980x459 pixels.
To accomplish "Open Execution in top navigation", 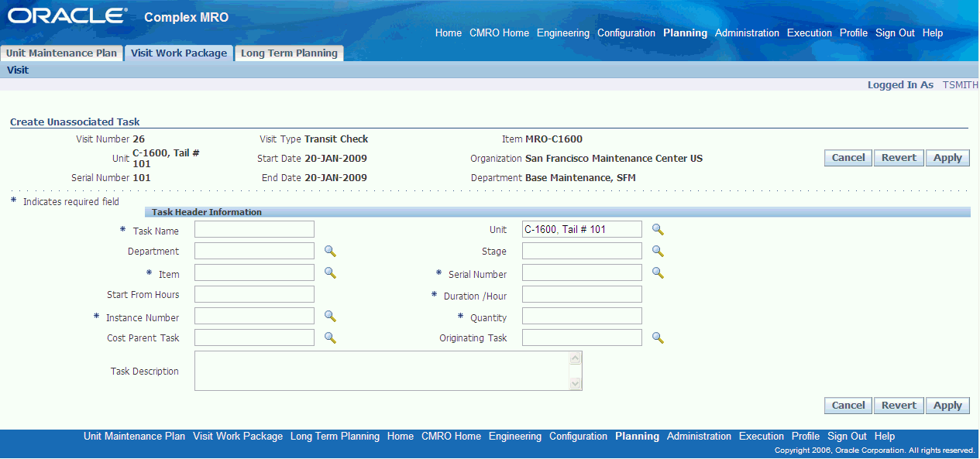I will (x=810, y=33).
